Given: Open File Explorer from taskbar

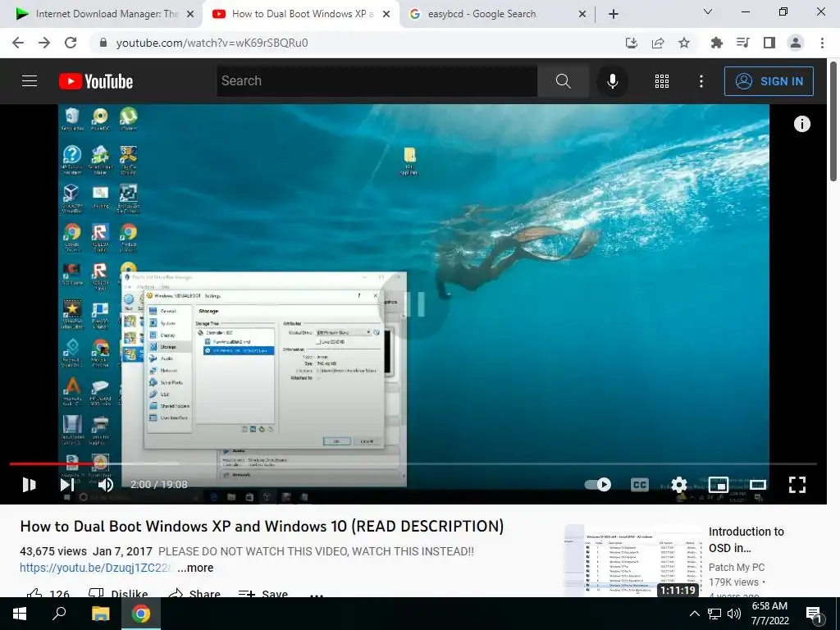Looking at the screenshot, I should click(100, 614).
